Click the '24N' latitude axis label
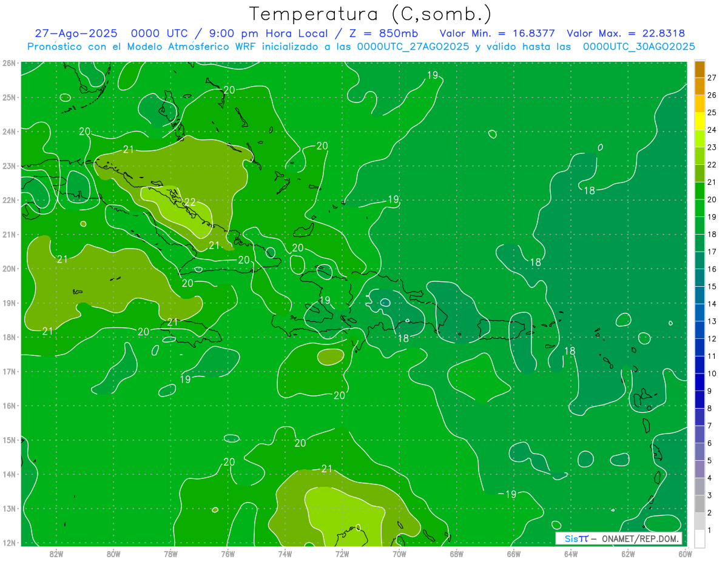Viewport: 728px width, 562px height. pos(8,132)
